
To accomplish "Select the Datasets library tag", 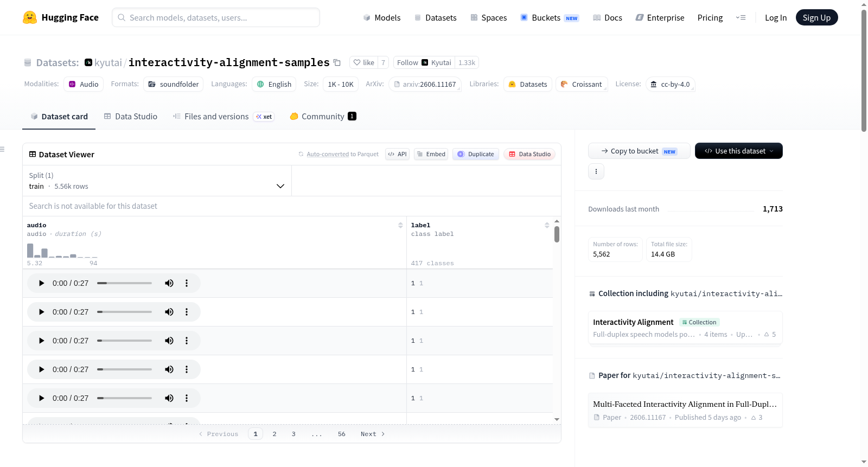I will (x=528, y=84).
